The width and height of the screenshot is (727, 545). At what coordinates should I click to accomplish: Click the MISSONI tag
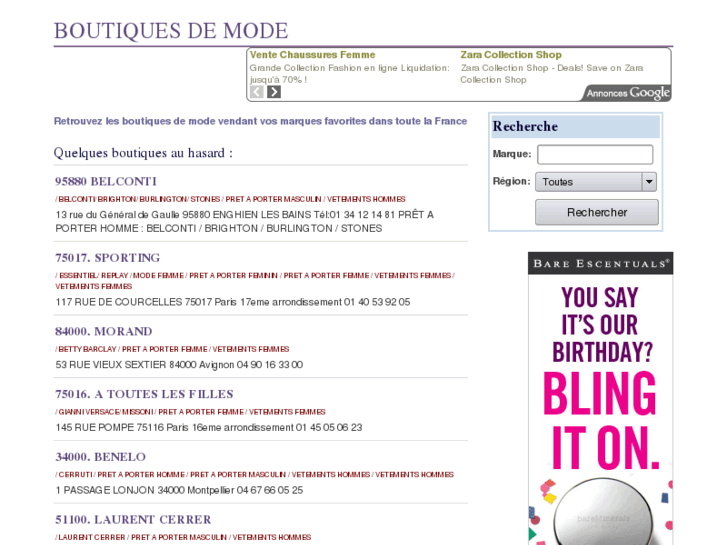pos(138,412)
